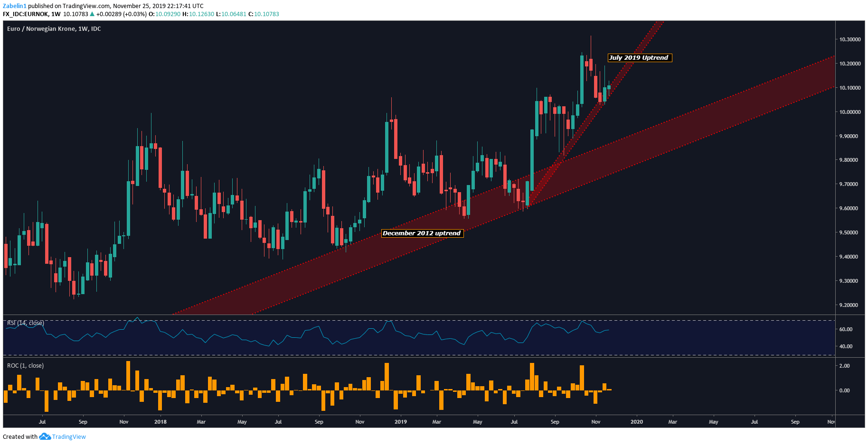The width and height of the screenshot is (868, 445).
Task: Click the green up-triangle price change indicator
Action: (x=92, y=14)
